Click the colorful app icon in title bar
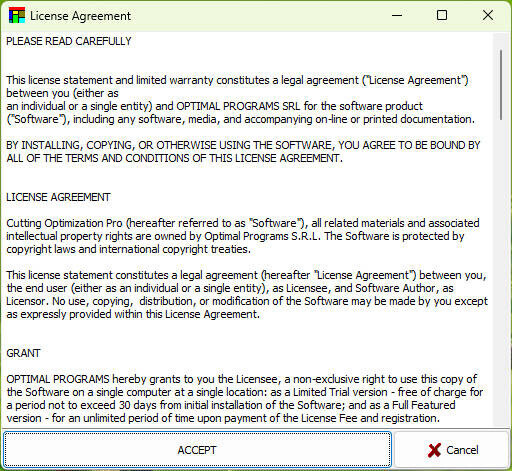 17,15
